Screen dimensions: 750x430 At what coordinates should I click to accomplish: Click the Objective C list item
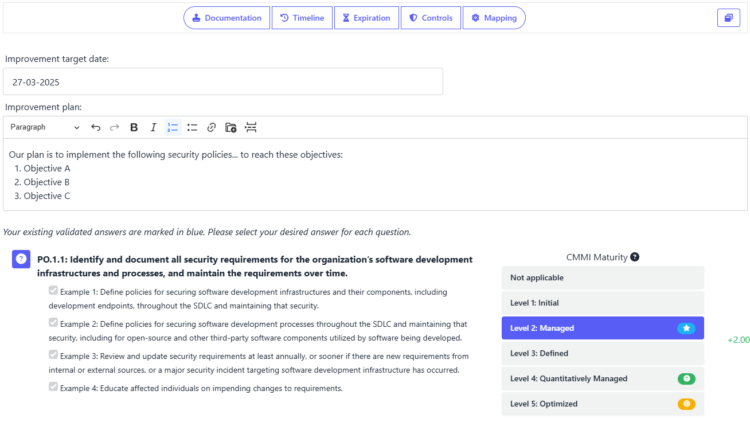click(47, 196)
